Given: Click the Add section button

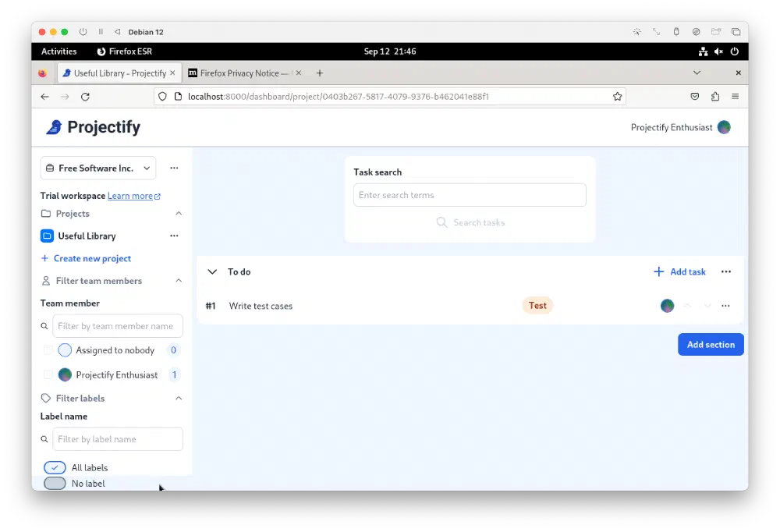Looking at the screenshot, I should coord(711,344).
